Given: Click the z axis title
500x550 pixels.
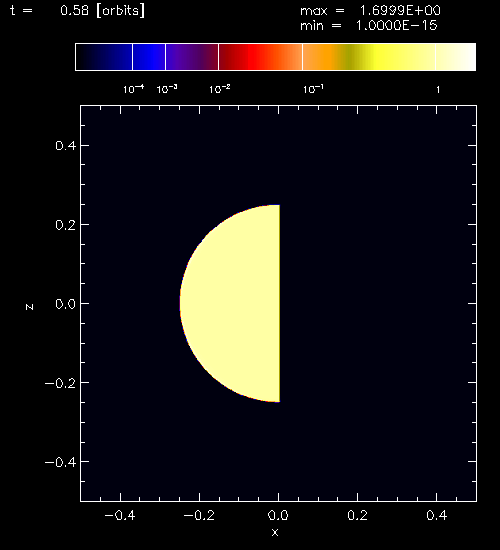Looking at the screenshot, I should tap(29, 307).
